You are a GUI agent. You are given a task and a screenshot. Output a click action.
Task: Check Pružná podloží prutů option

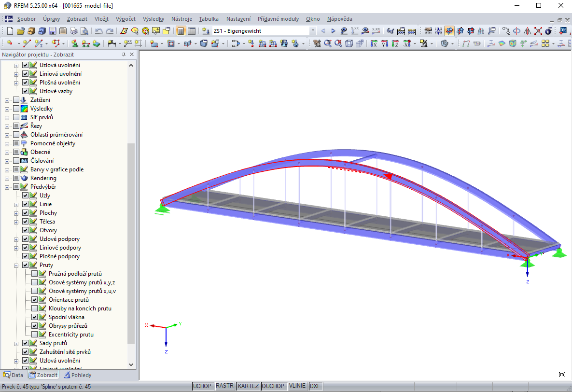tap(34, 273)
